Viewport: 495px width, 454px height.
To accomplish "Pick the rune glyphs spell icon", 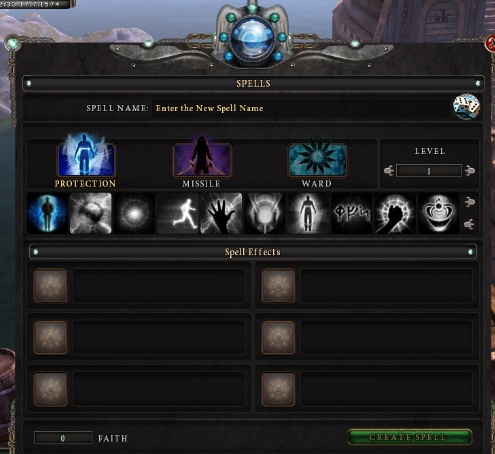I will pos(351,213).
